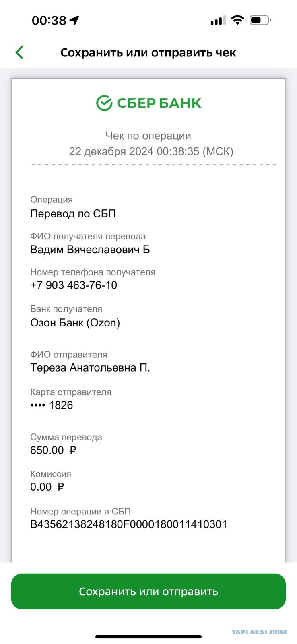Screen dimensions: 297x644
Task: Click the ruble sign next to 650.00
Action: (x=73, y=450)
